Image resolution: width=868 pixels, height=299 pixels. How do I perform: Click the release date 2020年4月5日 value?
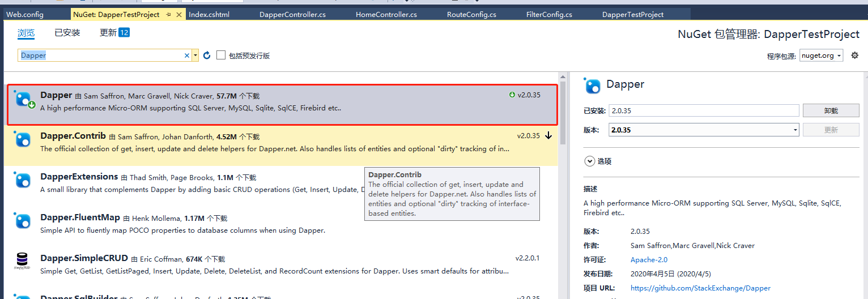coord(670,274)
